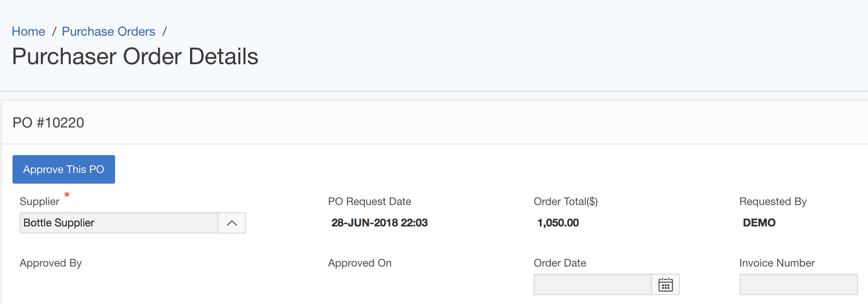Navigate to Purchase Orders breadcrumb

(108, 32)
